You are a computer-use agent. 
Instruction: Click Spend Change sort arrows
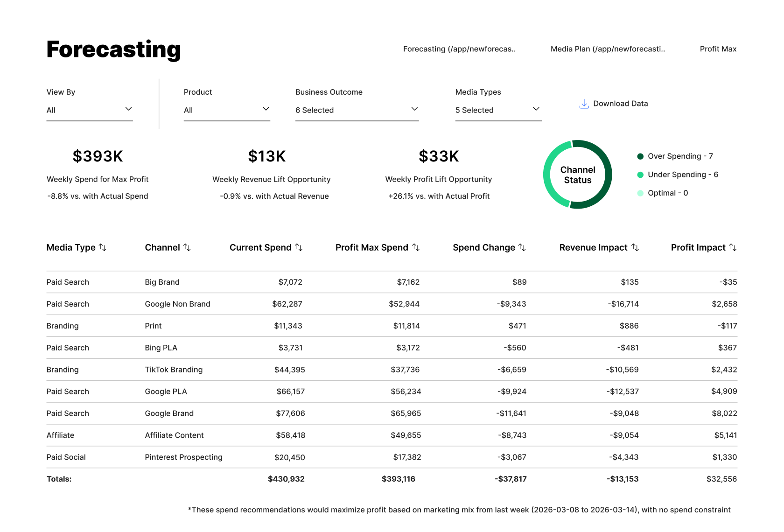click(x=522, y=247)
